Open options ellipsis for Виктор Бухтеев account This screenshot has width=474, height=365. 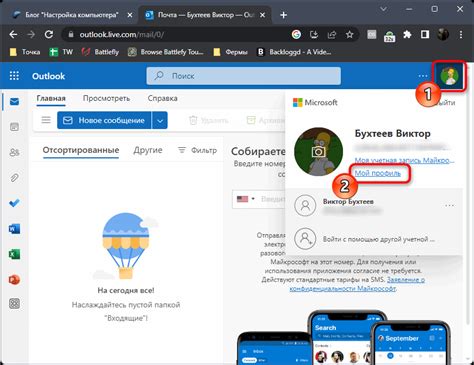click(449, 205)
